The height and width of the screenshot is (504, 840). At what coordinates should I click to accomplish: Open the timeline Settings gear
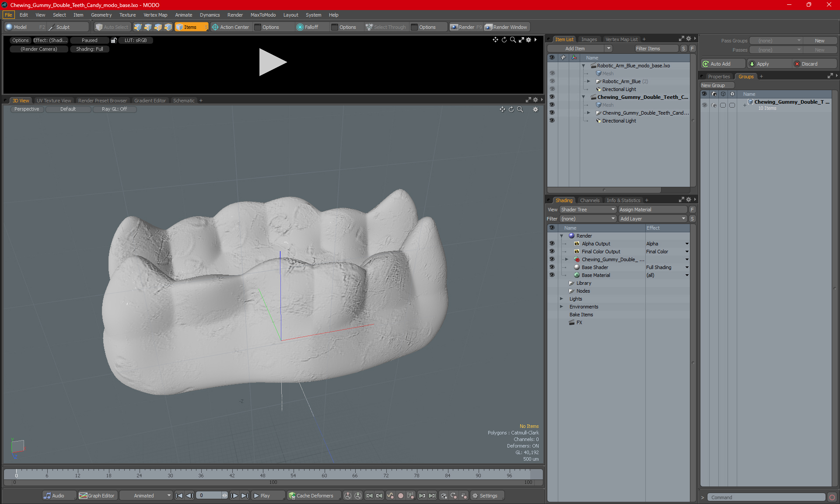point(475,496)
